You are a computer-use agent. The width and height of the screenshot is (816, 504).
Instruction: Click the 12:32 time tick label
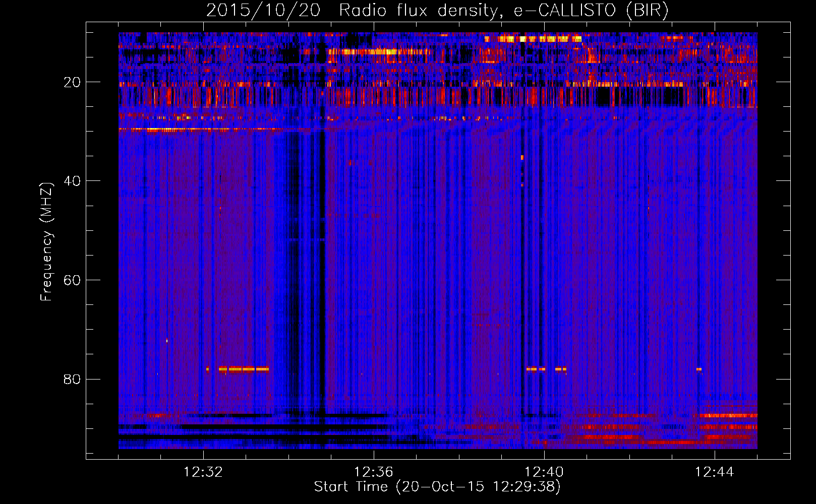point(203,472)
